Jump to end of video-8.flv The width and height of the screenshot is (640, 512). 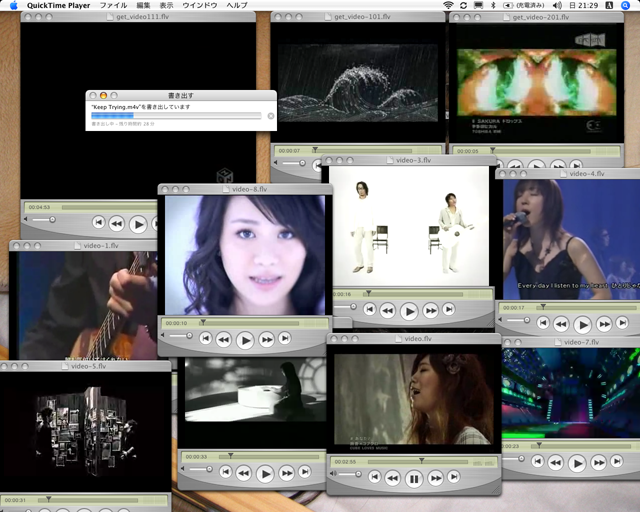click(x=285, y=338)
